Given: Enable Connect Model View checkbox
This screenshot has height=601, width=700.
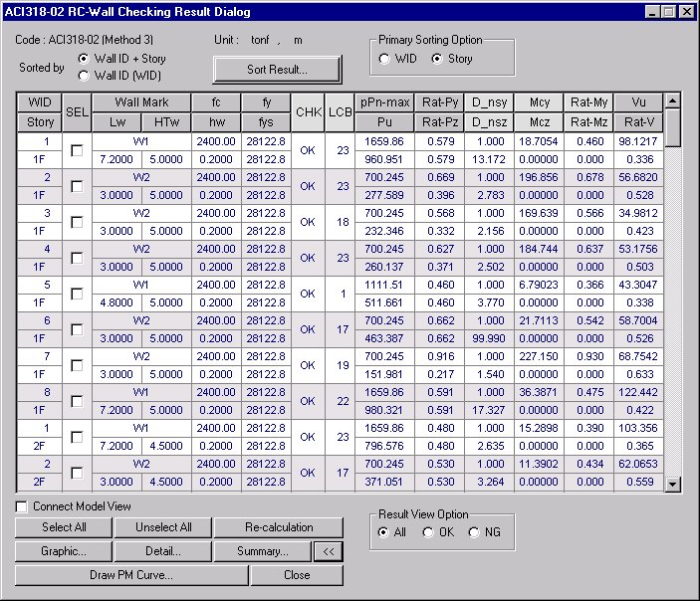Looking at the screenshot, I should point(22,506).
